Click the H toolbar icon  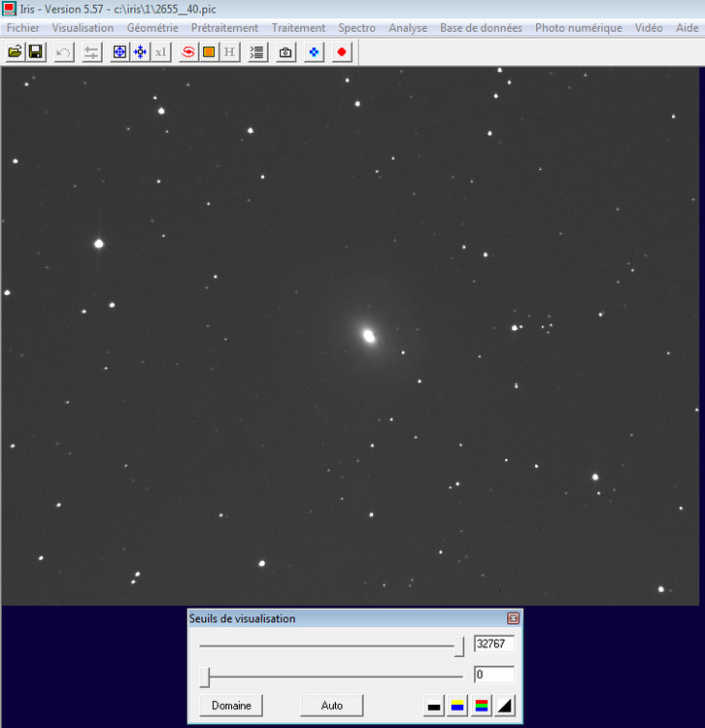[229, 52]
